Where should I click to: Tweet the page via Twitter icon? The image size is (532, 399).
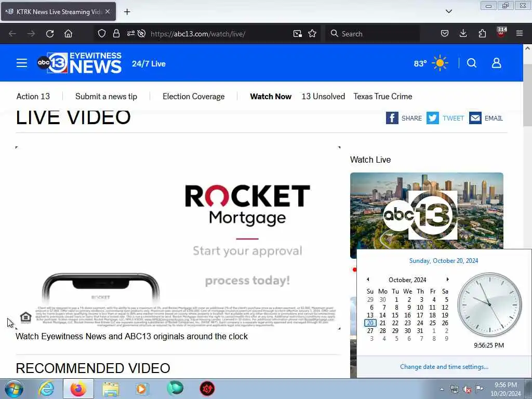[433, 118]
